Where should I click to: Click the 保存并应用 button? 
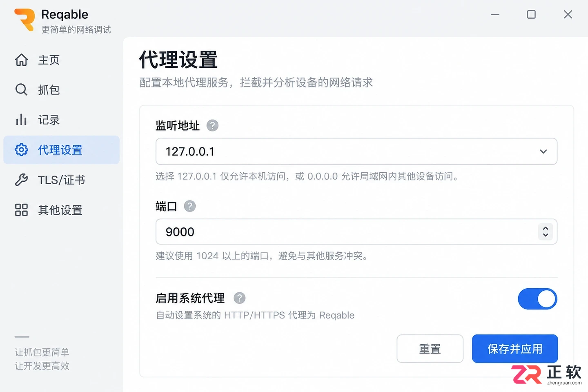click(515, 349)
